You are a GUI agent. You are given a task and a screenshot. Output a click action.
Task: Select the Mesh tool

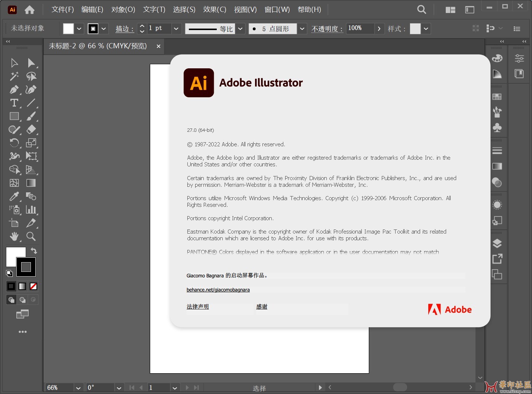click(14, 183)
